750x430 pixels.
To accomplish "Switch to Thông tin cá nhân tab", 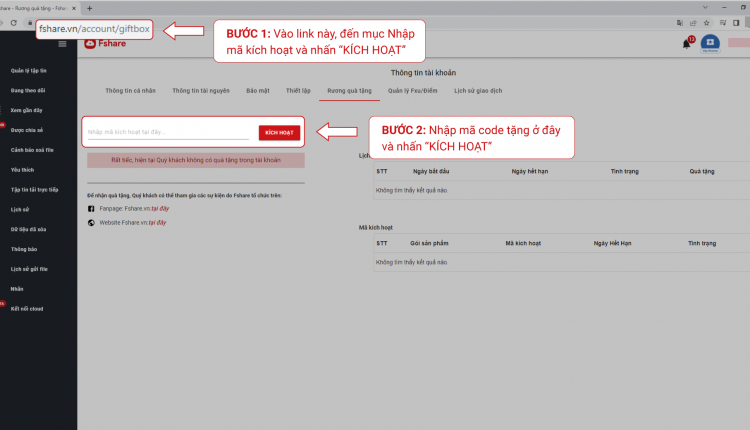I will 131,90.
